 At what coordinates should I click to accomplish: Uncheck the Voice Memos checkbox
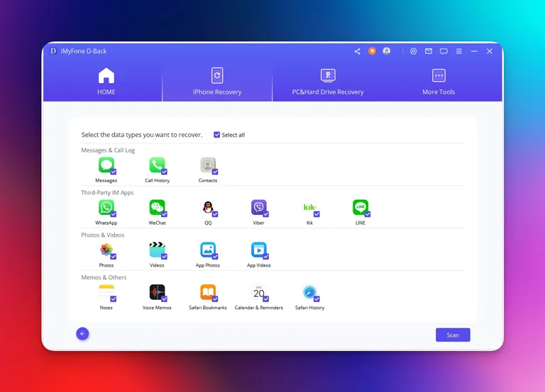(x=164, y=298)
